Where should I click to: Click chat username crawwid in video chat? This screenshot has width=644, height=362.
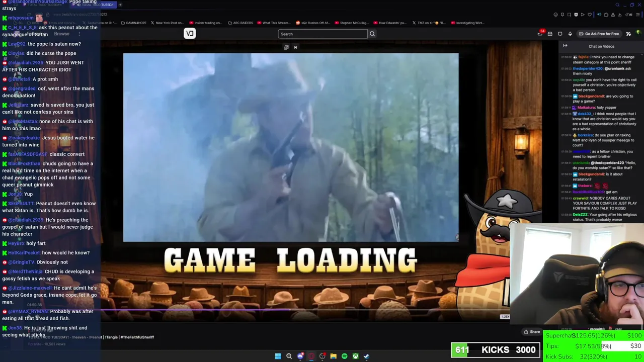tap(580, 198)
